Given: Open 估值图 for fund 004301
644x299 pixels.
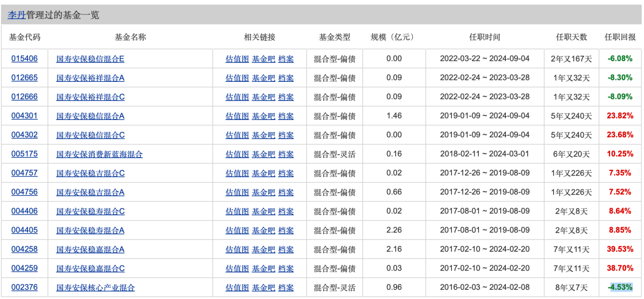Looking at the screenshot, I should click(x=237, y=116).
